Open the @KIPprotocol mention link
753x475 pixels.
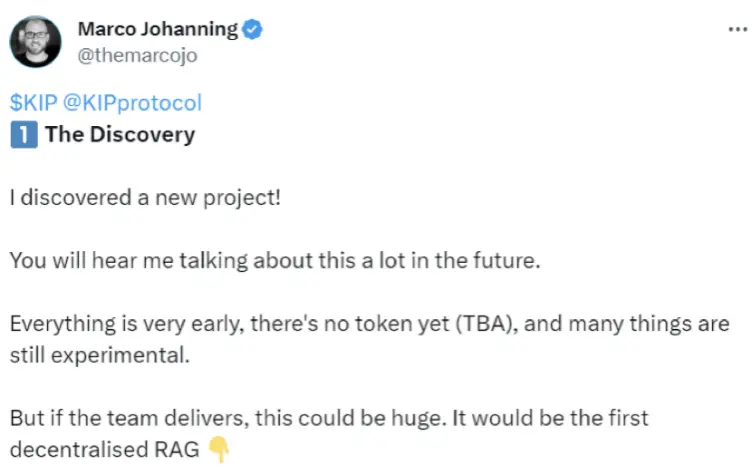pyautogui.click(x=132, y=103)
